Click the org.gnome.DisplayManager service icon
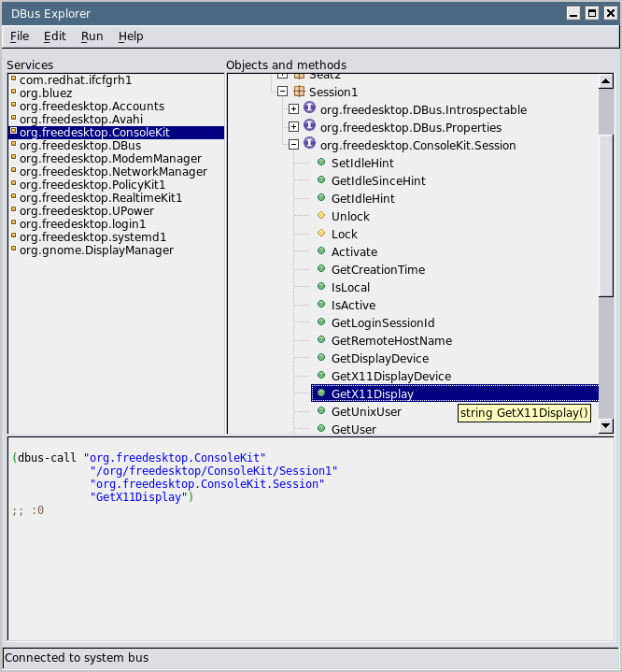The image size is (622, 672). 14,249
